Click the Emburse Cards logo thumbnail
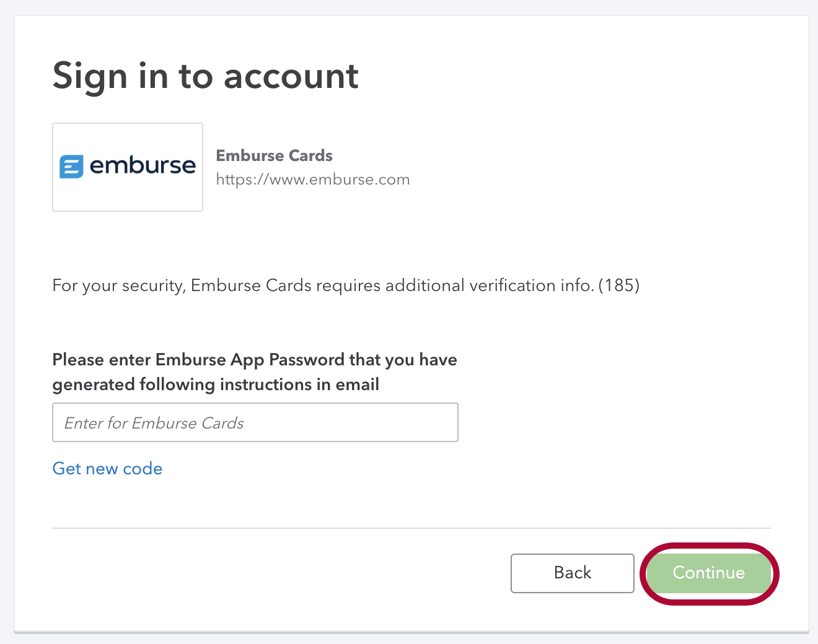Screen dimensions: 818x644 127,167
